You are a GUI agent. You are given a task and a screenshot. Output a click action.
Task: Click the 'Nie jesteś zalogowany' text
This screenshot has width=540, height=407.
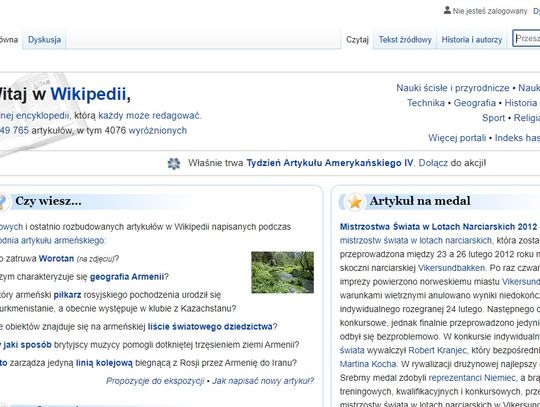coord(490,11)
